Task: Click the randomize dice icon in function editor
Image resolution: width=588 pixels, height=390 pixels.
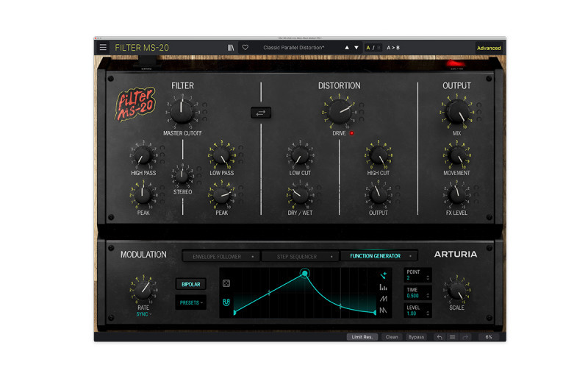Action: point(226,283)
